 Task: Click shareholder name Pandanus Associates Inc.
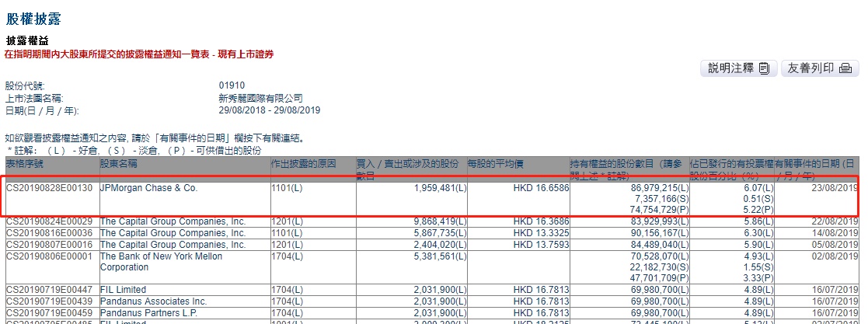click(153, 301)
